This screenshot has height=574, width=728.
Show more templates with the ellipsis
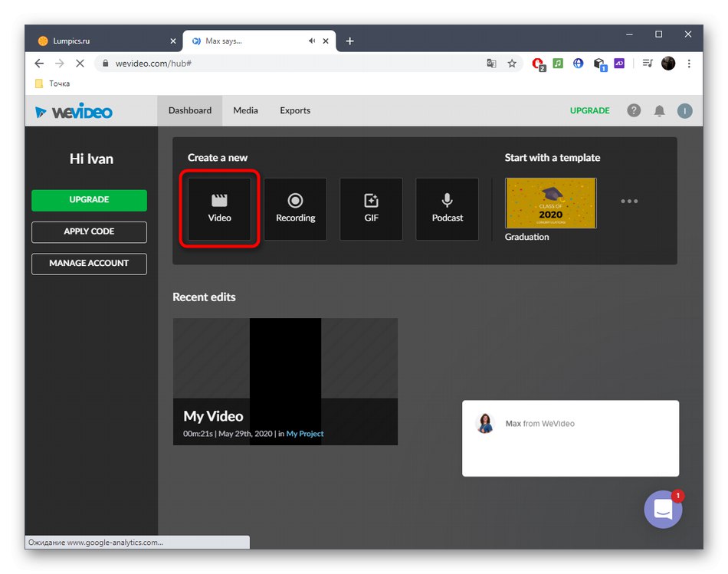pos(629,201)
